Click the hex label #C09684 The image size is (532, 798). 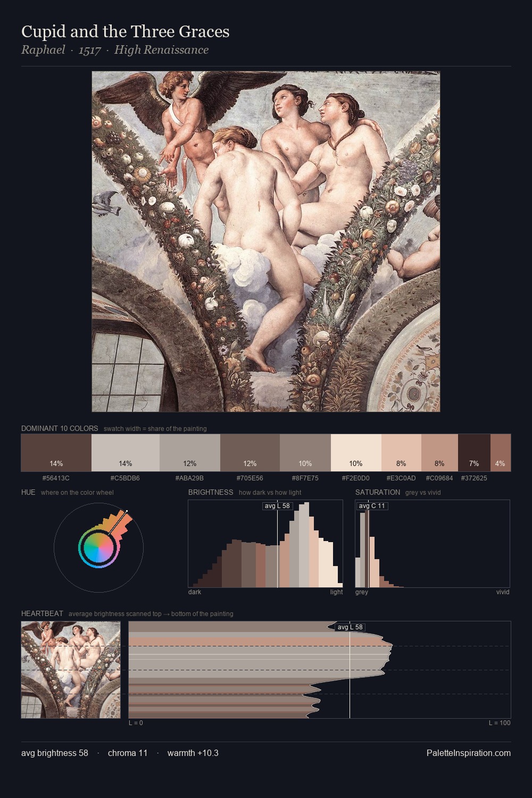tap(439, 478)
